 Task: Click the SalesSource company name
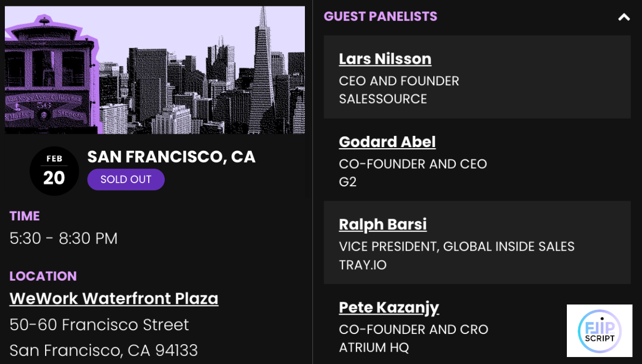tap(383, 99)
